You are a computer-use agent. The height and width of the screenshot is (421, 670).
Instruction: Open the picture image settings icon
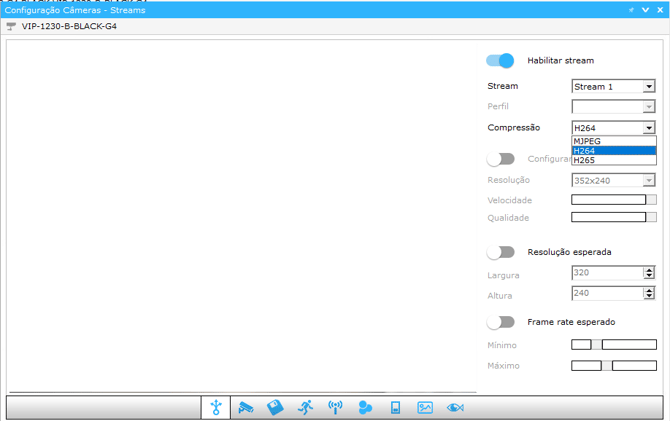(x=425, y=407)
